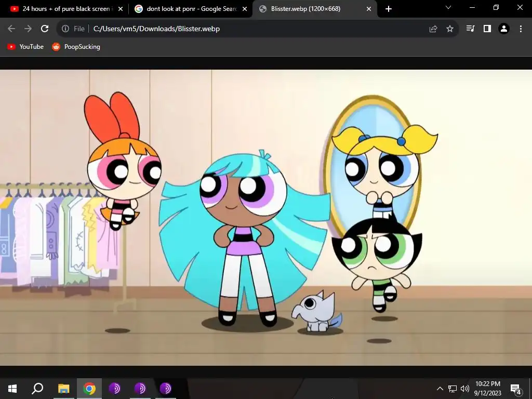Click the Blisster cartoon image
Screen dimensions: 532x399
coord(266,218)
